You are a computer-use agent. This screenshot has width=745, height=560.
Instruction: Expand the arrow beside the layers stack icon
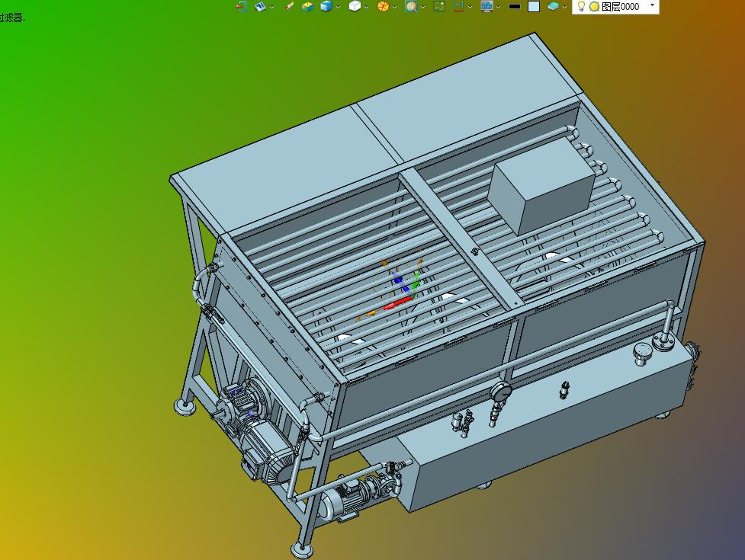(x=566, y=7)
